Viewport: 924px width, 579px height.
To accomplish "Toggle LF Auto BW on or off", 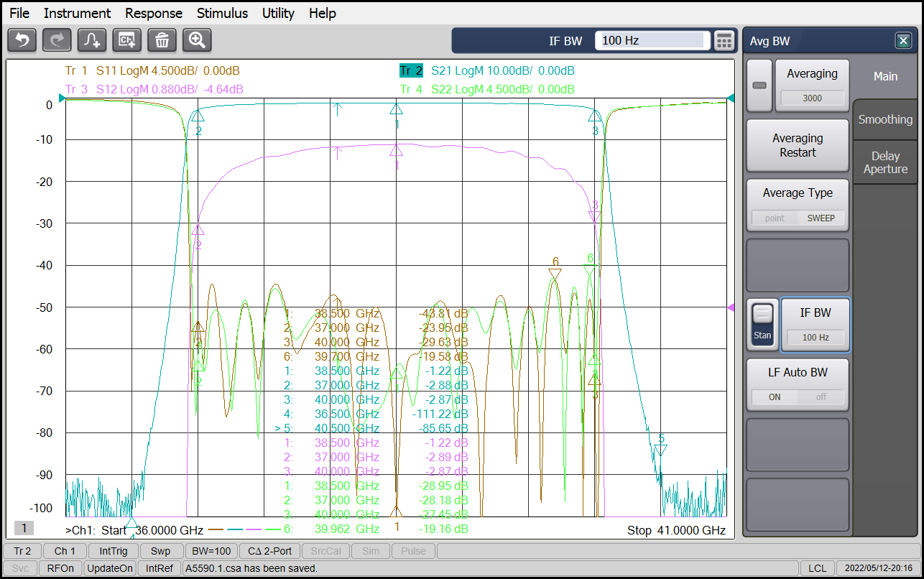I will click(x=798, y=397).
